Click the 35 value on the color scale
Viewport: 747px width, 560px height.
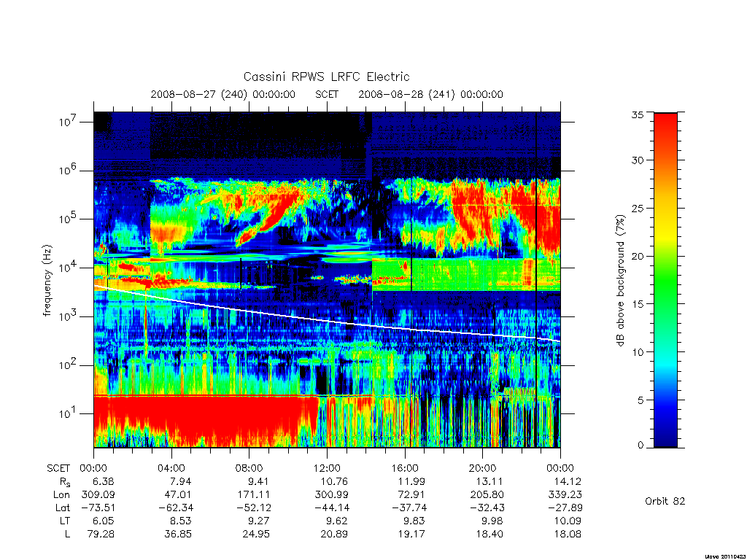pos(638,114)
